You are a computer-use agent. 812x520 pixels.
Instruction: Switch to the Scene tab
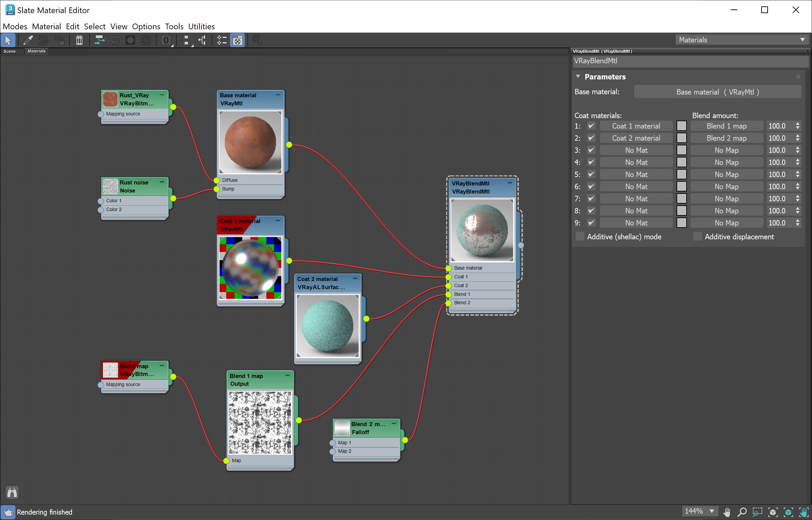coord(10,51)
